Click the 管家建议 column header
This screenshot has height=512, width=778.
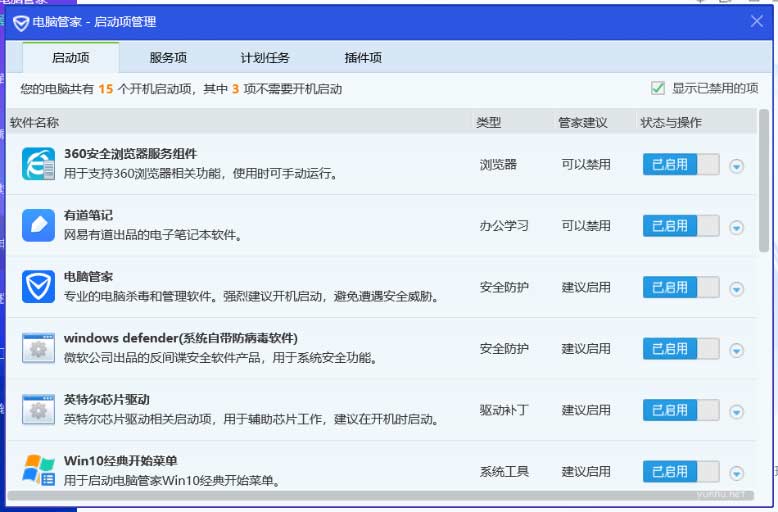583,122
